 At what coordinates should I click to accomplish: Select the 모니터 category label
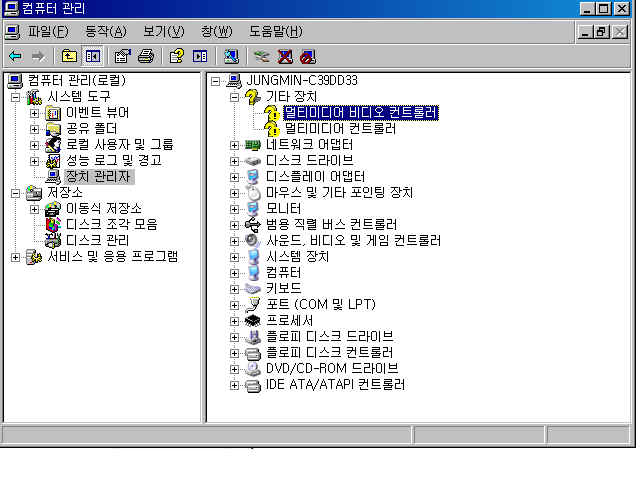(x=284, y=208)
